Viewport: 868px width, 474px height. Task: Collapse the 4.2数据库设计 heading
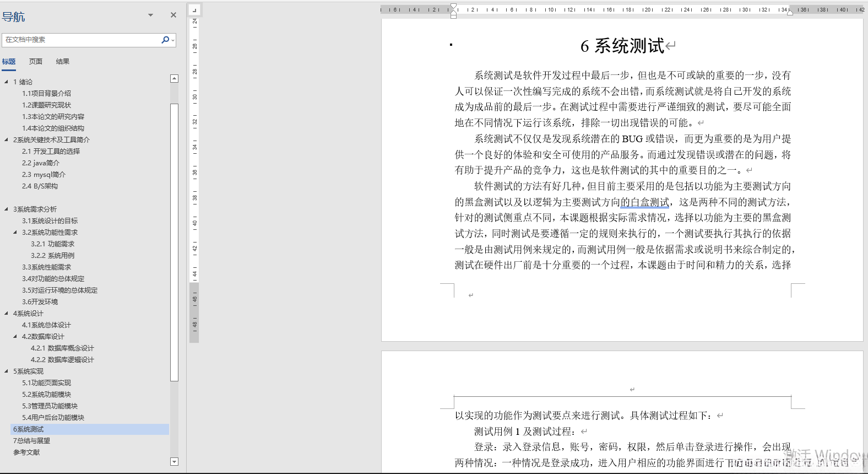click(15, 336)
